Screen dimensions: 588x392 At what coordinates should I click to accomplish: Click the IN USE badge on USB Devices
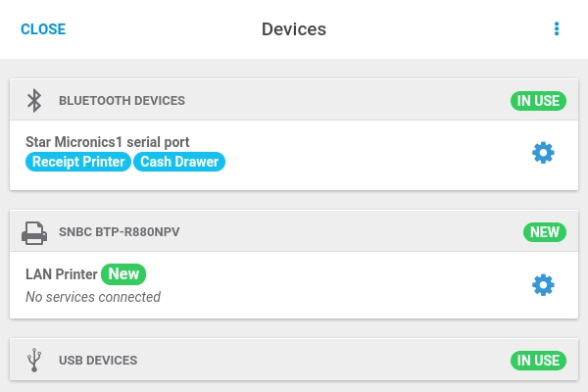point(538,361)
